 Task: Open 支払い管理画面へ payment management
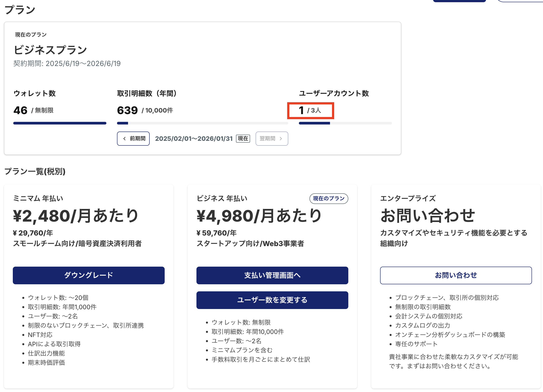[x=272, y=275]
